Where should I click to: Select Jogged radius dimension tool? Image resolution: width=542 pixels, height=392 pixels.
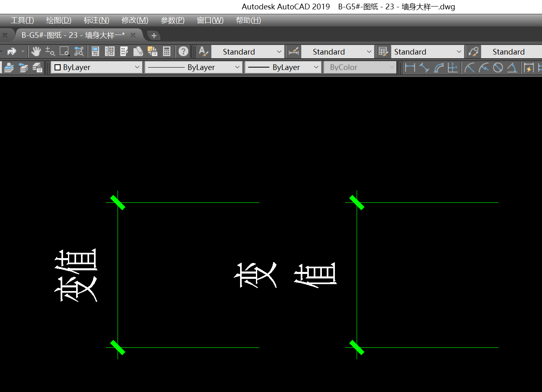(484, 68)
